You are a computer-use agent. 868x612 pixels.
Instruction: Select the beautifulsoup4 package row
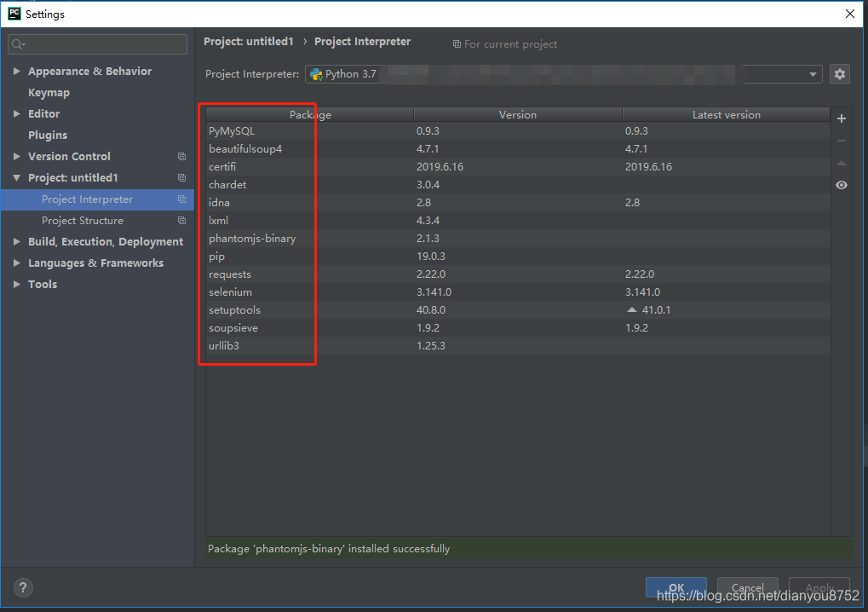518,149
